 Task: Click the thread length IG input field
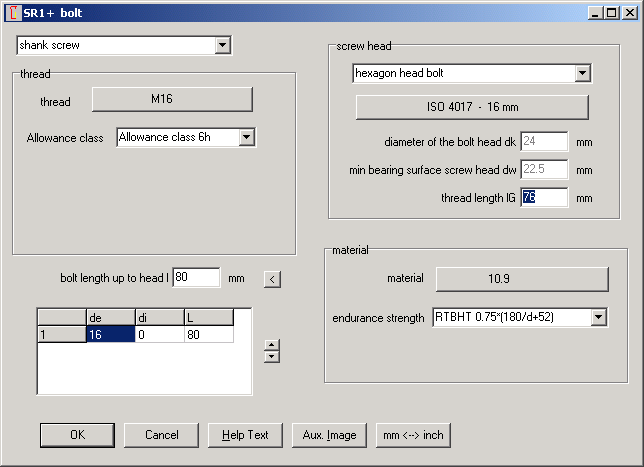click(544, 197)
